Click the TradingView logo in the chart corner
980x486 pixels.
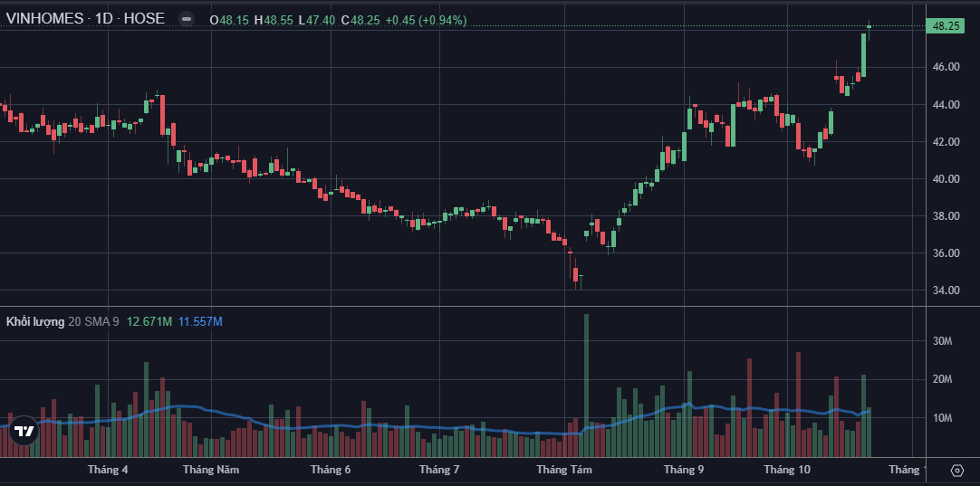coord(24,432)
